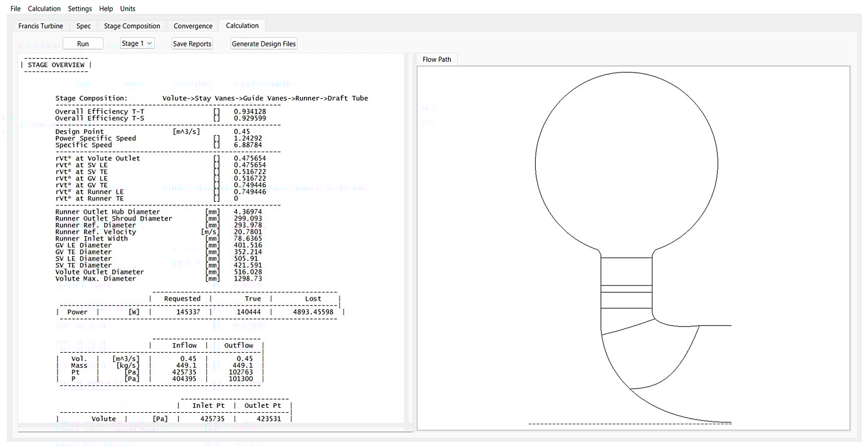View the Convergence tab
Viewport: 868px width, 446px height.
(x=193, y=26)
